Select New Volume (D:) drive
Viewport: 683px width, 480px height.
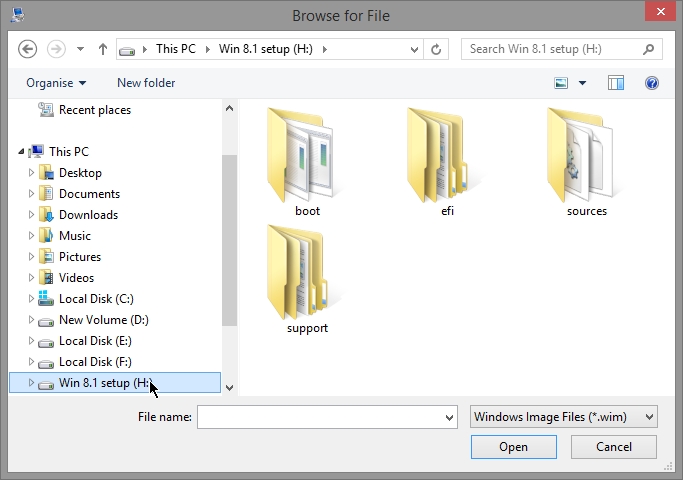(104, 320)
